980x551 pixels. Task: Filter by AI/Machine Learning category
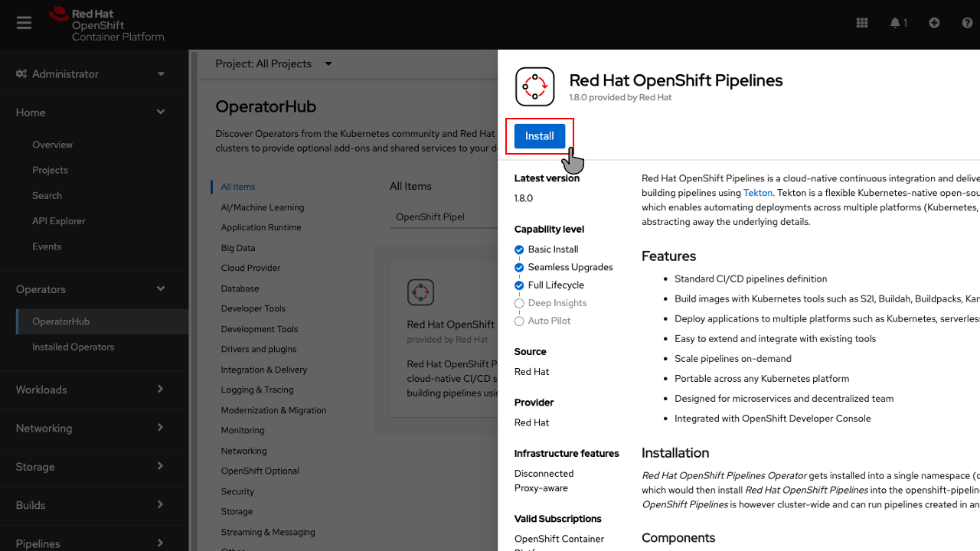(x=263, y=207)
